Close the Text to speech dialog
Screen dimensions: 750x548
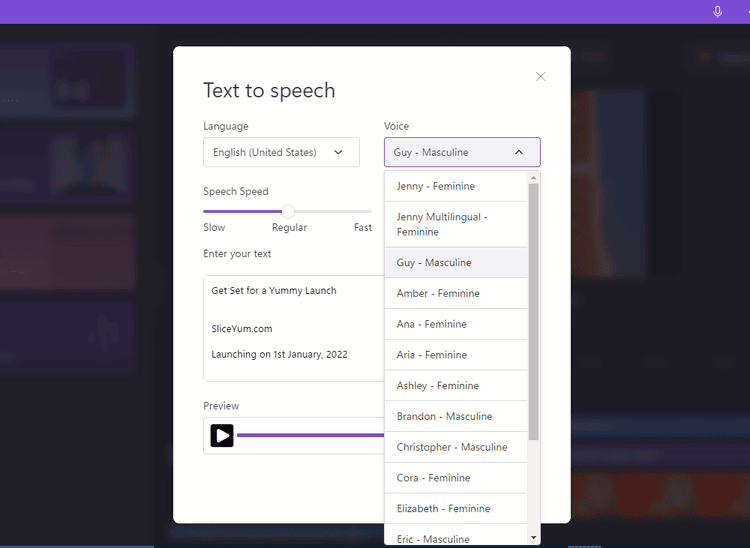540,77
